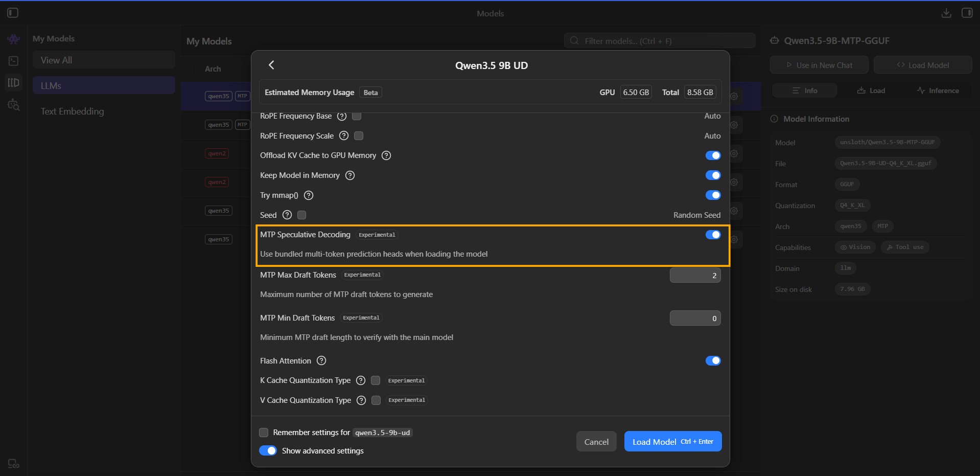The height and width of the screenshot is (476, 980).
Task: Click the GPU 6.50 GB memory value
Action: point(636,93)
